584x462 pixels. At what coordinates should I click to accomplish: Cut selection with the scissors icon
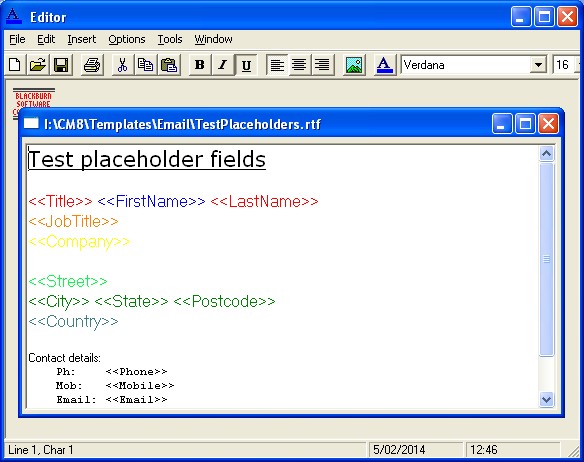[x=122, y=65]
